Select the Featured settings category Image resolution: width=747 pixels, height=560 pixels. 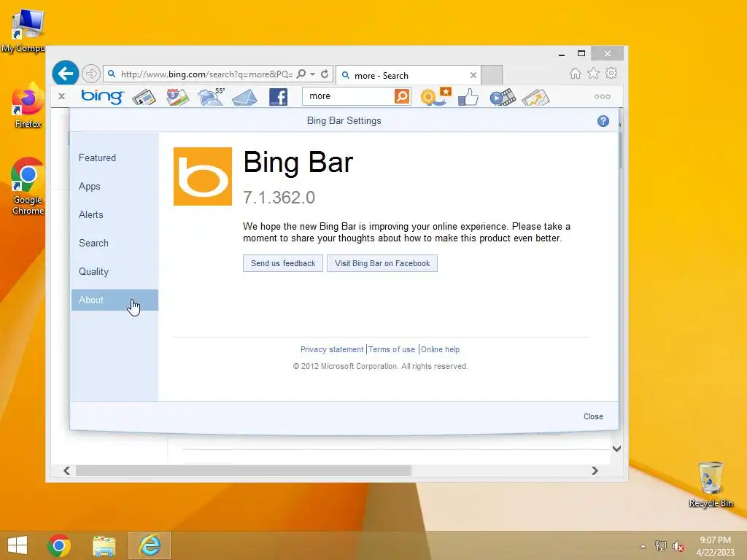[x=115, y=157]
